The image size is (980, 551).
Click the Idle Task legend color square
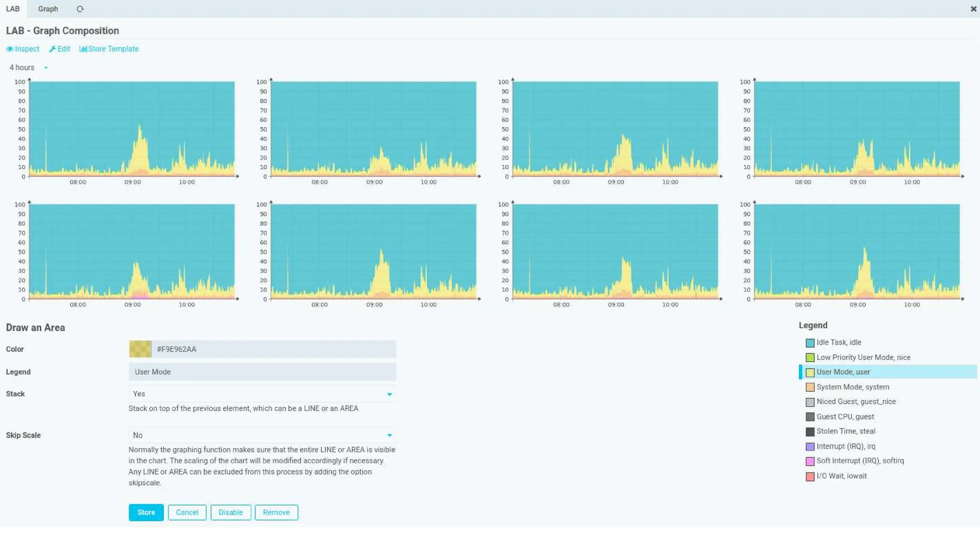(x=810, y=343)
